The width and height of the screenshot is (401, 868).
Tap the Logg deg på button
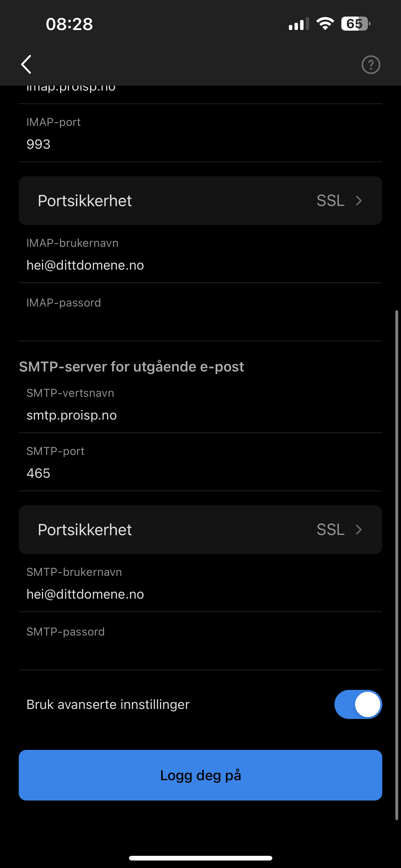pyautogui.click(x=200, y=775)
